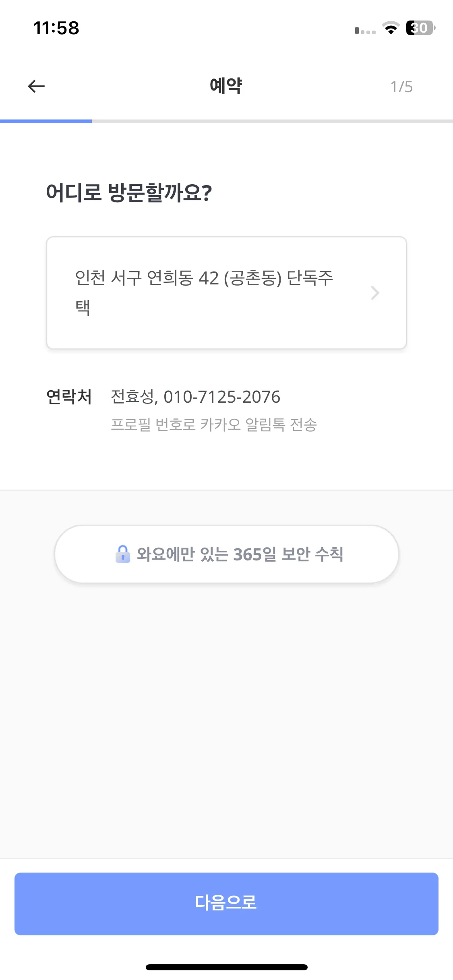Tap the 연락처 label
This screenshot has width=453, height=980.
click(69, 397)
